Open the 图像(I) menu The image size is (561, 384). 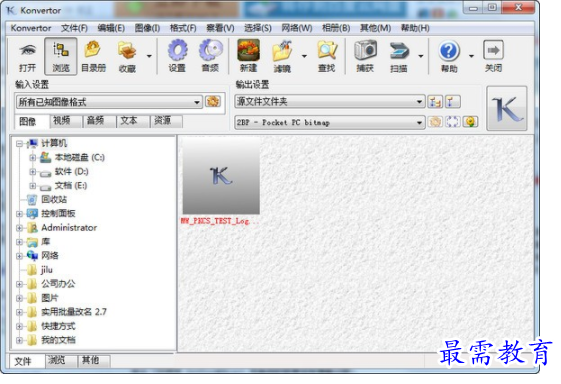coord(147,28)
